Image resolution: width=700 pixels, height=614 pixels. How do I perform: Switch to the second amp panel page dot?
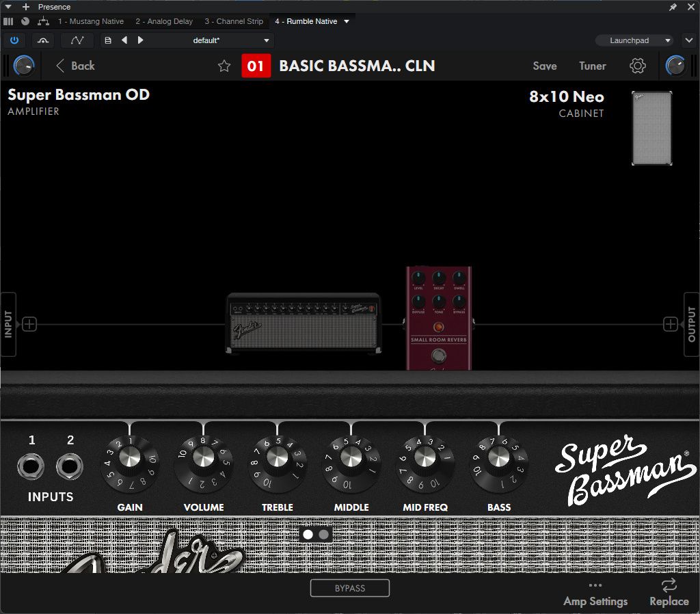324,534
